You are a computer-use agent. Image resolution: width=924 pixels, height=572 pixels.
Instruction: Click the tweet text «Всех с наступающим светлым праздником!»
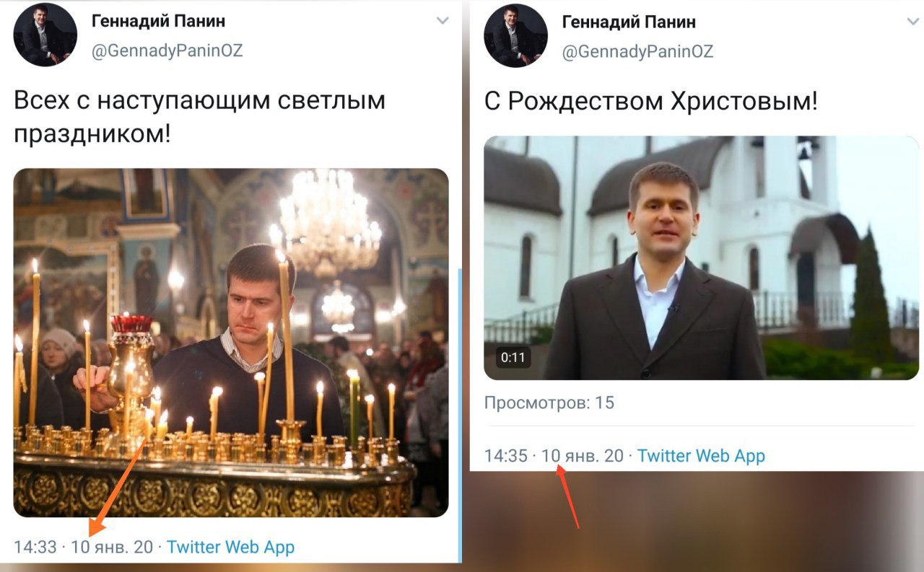[199, 115]
